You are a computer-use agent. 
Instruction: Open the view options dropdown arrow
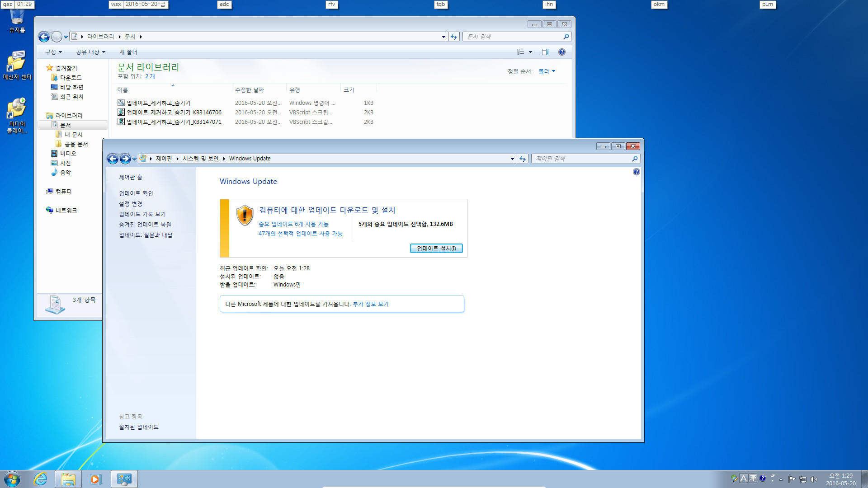pyautogui.click(x=531, y=52)
